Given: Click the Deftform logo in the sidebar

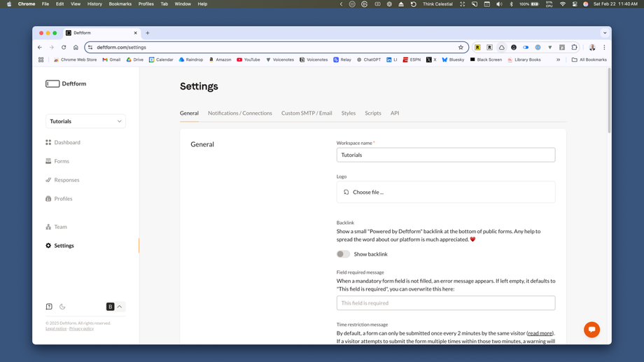Looking at the screenshot, I should (66, 84).
